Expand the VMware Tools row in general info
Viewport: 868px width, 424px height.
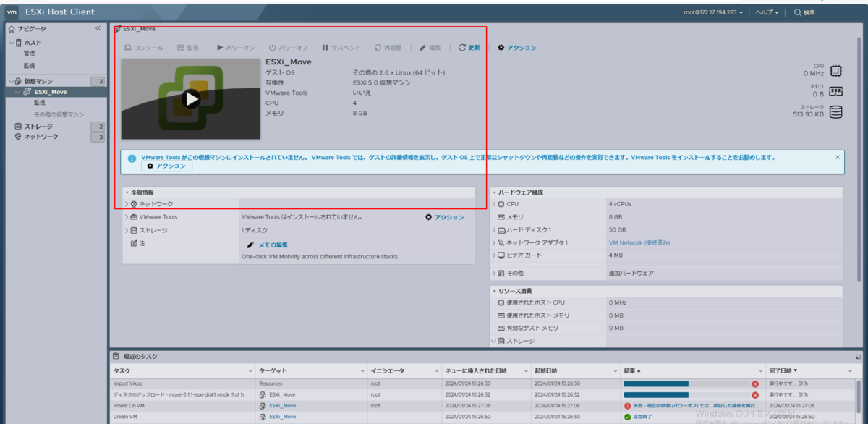[127, 217]
